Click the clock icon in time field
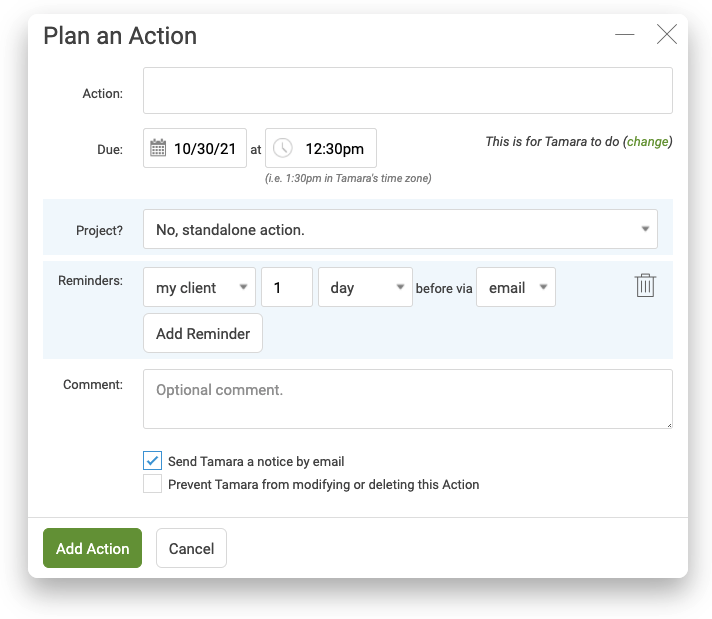The width and height of the screenshot is (712, 619). (282, 148)
